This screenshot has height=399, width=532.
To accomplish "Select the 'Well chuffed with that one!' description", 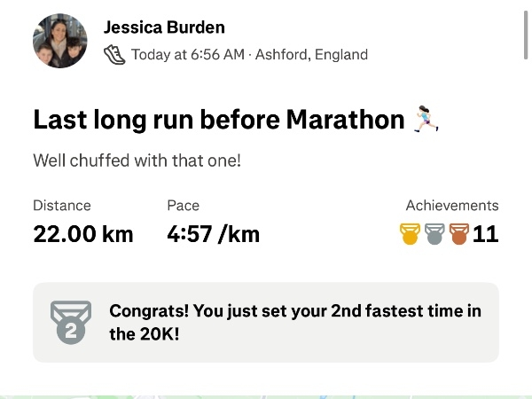I will (x=137, y=160).
